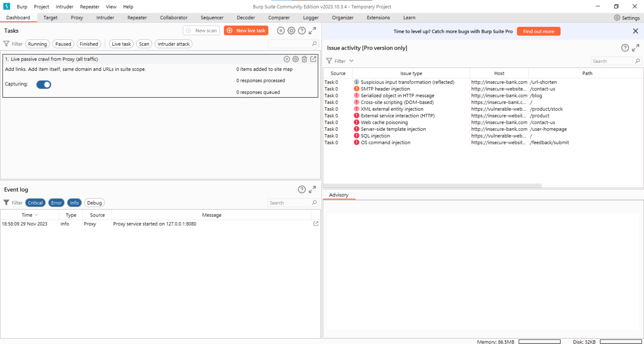The image size is (644, 344).
Task: Click the Tasks filter funnel icon
Action: point(6,44)
